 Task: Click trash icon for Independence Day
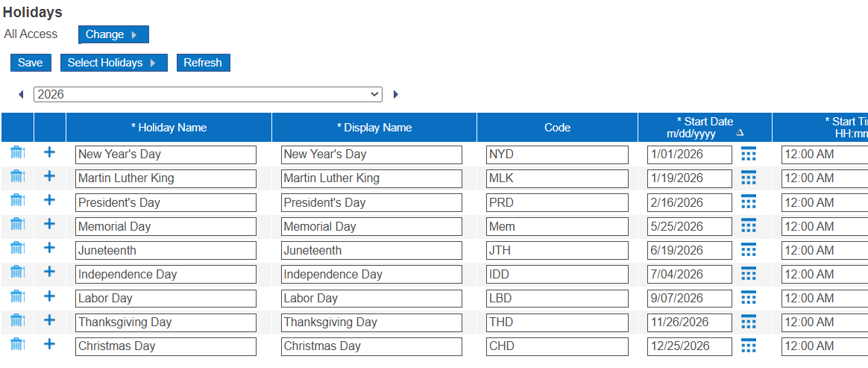18,272
